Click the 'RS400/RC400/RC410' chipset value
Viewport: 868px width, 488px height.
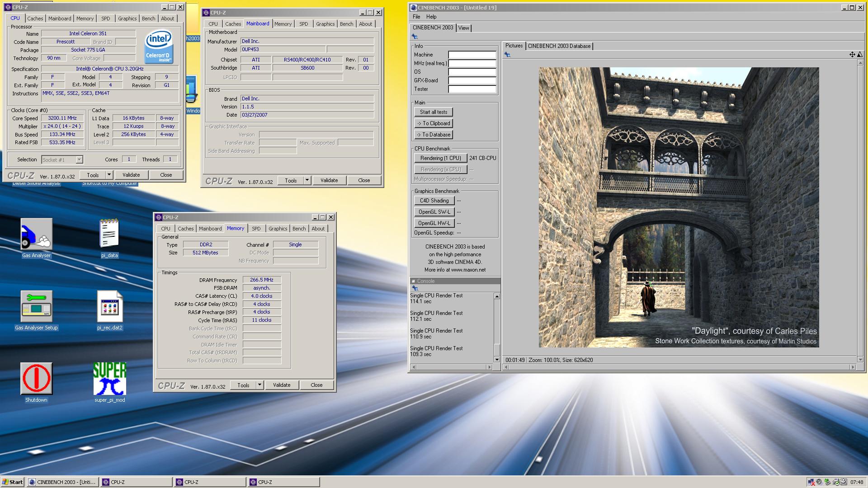pyautogui.click(x=307, y=60)
